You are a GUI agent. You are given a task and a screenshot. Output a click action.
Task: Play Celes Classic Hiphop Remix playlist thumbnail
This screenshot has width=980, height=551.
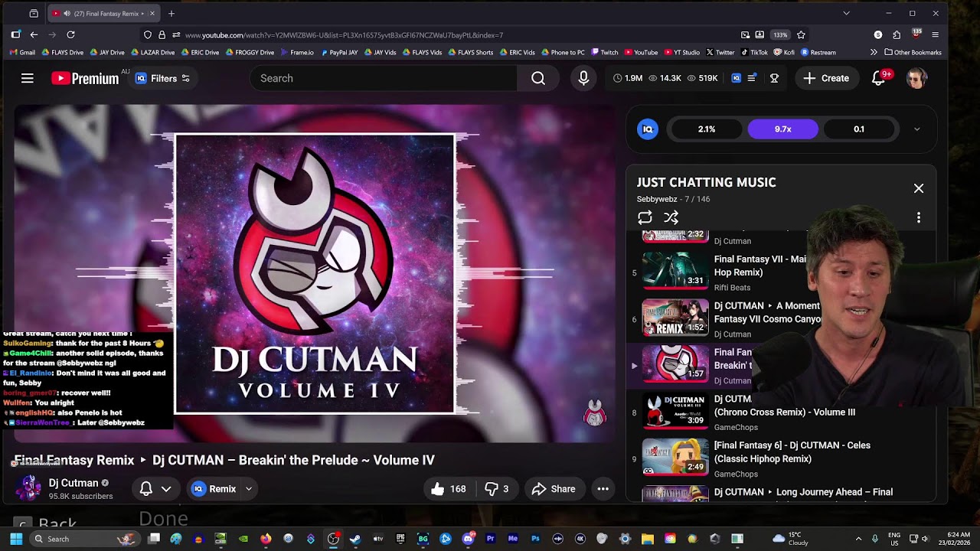675,456
